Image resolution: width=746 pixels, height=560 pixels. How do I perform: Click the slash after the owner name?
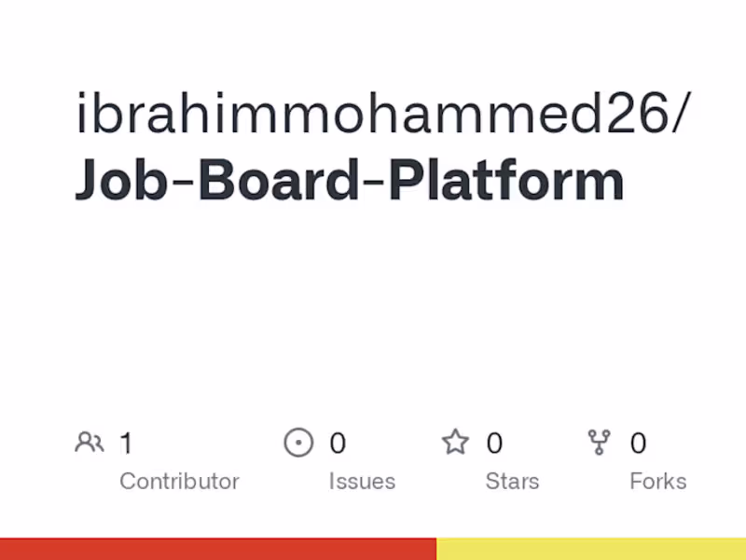pos(680,115)
